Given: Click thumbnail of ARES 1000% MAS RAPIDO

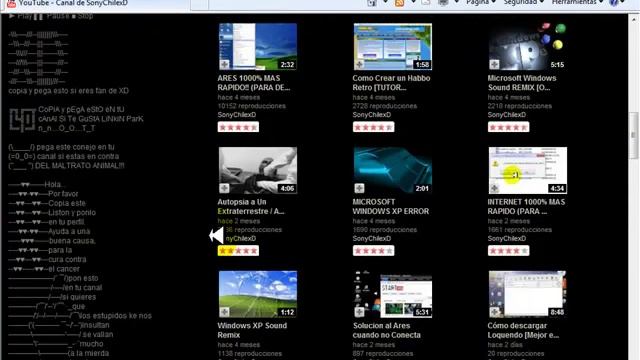Looking at the screenshot, I should 258,47.
